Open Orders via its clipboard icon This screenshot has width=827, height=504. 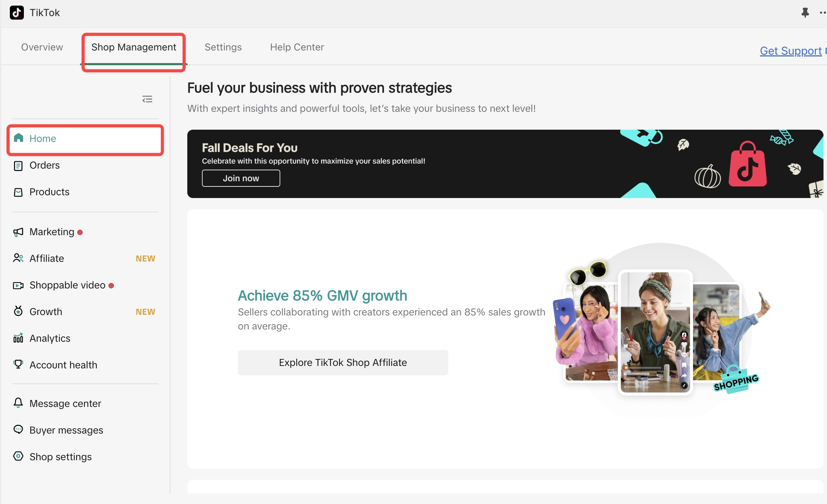pos(18,165)
